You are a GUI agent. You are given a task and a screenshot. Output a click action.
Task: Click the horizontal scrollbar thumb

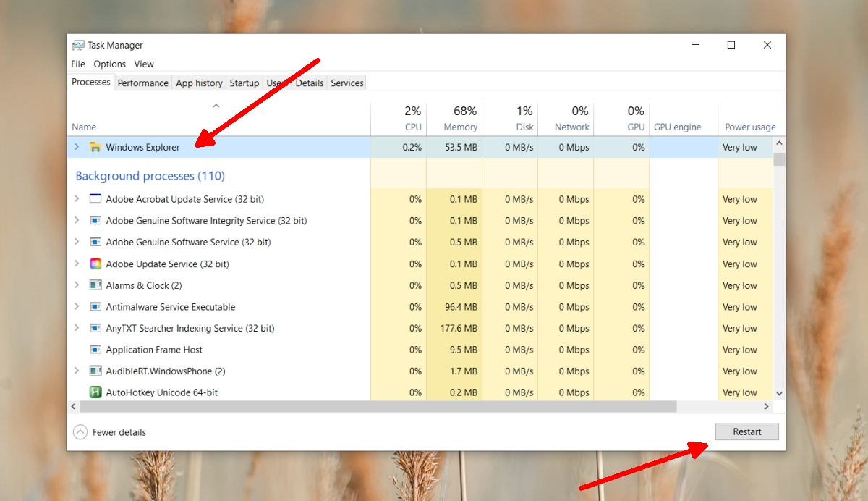click(377, 406)
